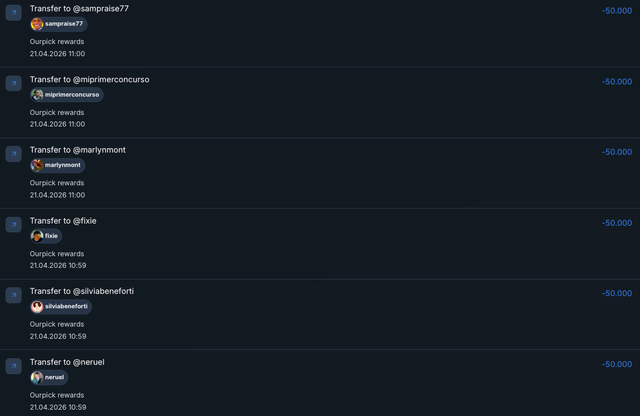This screenshot has width=640, height=416.
Task: Click the -50.000 amount for sampraise77 transfer
Action: [x=617, y=11]
